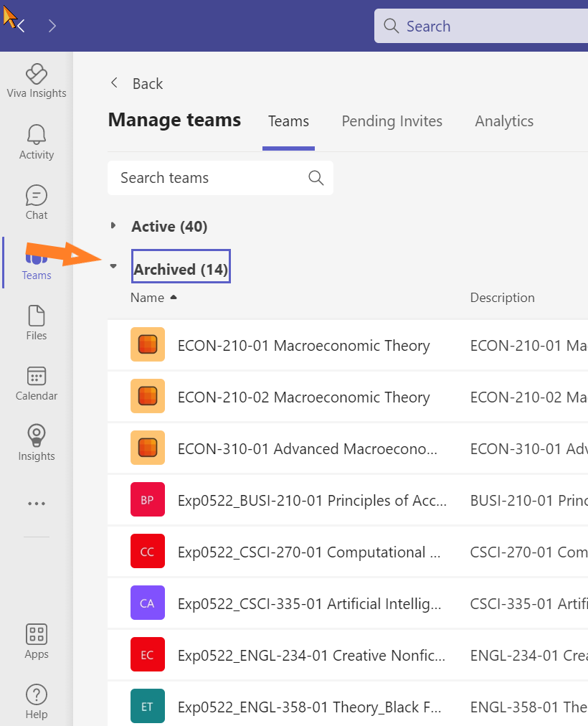Open the Calendar app icon
The height and width of the screenshot is (726, 588).
tap(37, 383)
